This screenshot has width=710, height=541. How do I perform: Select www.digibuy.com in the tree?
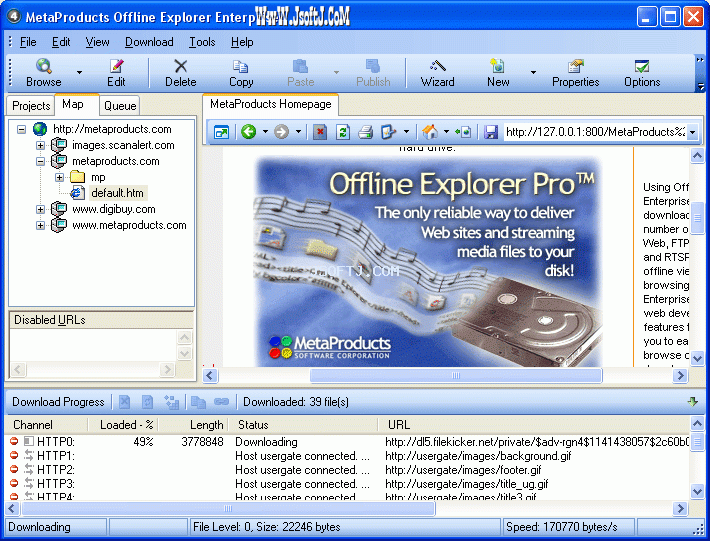pyautogui.click(x=114, y=209)
